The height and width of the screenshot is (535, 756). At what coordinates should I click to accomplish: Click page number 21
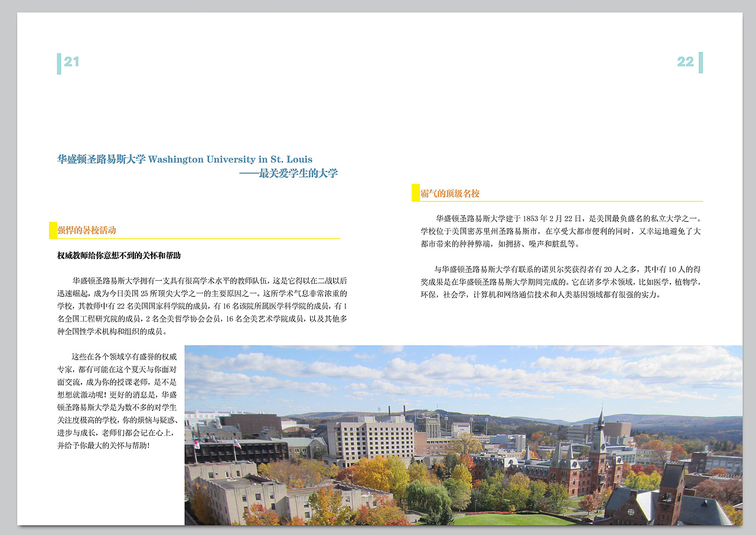pos(71,62)
